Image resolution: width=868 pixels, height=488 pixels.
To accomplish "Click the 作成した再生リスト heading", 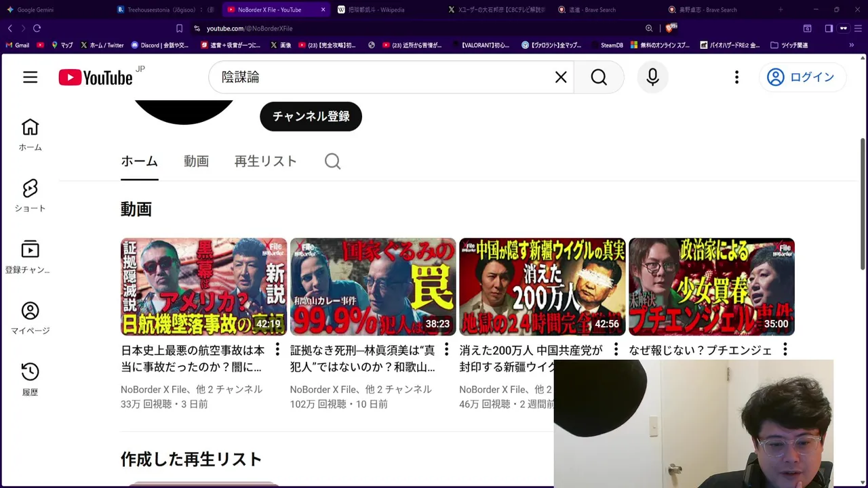I will (191, 459).
